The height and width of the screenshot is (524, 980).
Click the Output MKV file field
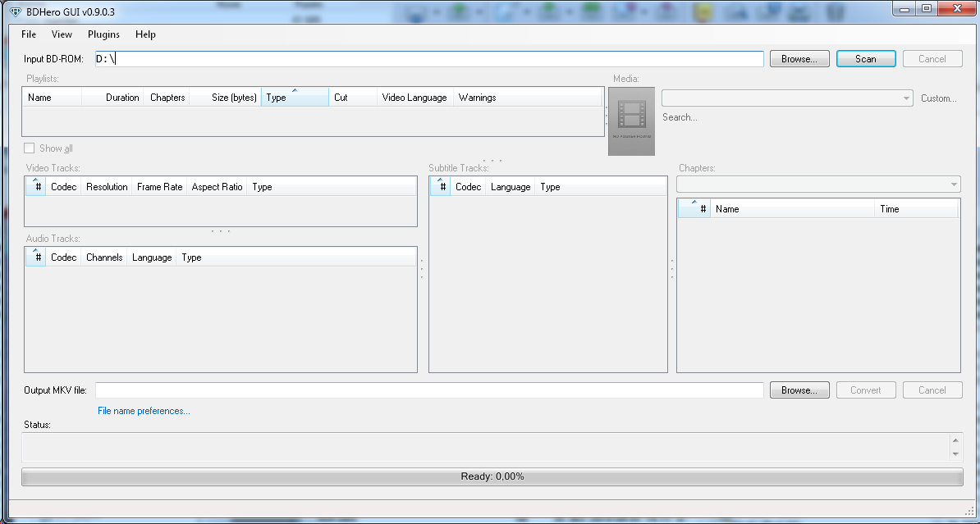pyautogui.click(x=429, y=390)
